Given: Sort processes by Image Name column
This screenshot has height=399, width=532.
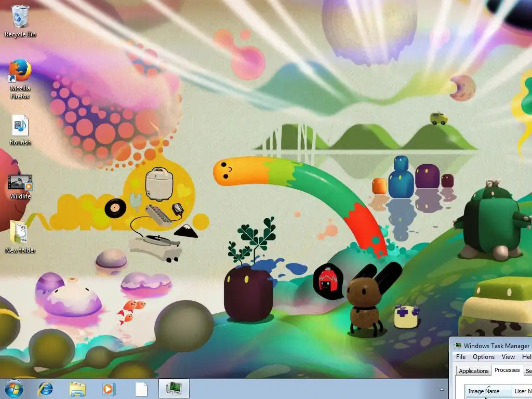Looking at the screenshot, I should pos(488,391).
